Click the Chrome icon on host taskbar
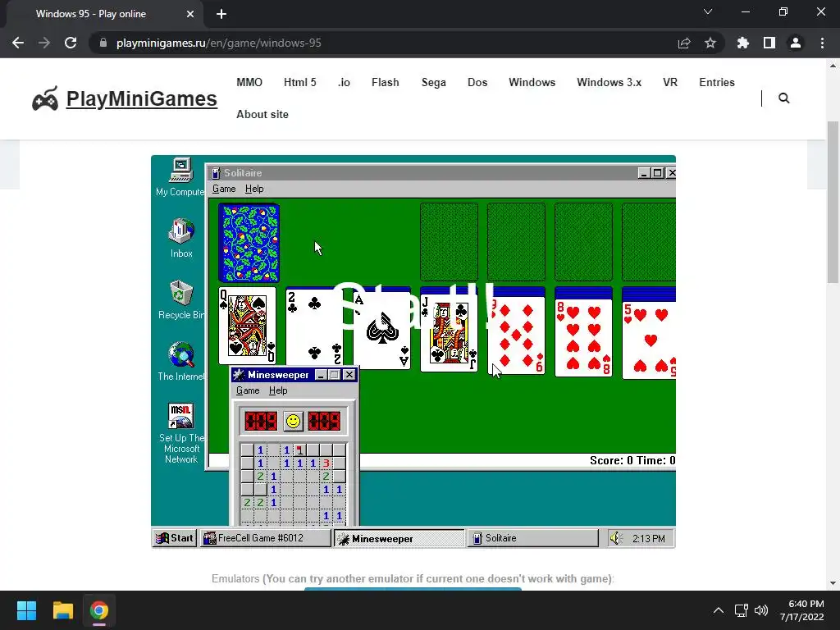The image size is (840, 630). (99, 610)
